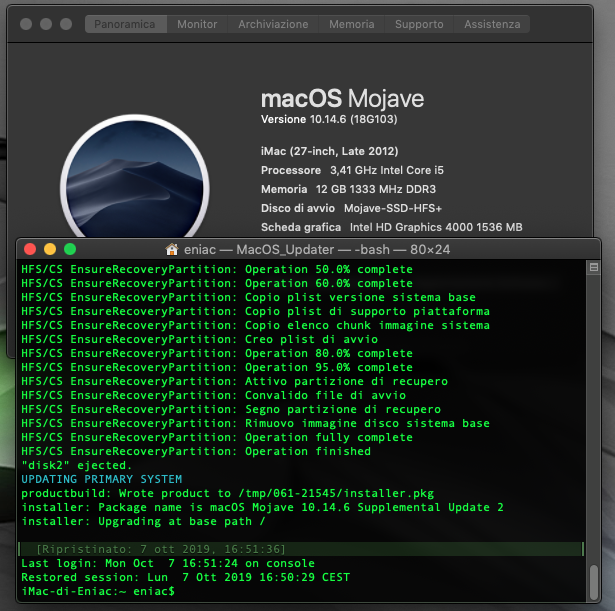Click 'Scheda grafica Intel HD Graphics 4000' line
Screen dimensions: 615x611
(x=391, y=227)
